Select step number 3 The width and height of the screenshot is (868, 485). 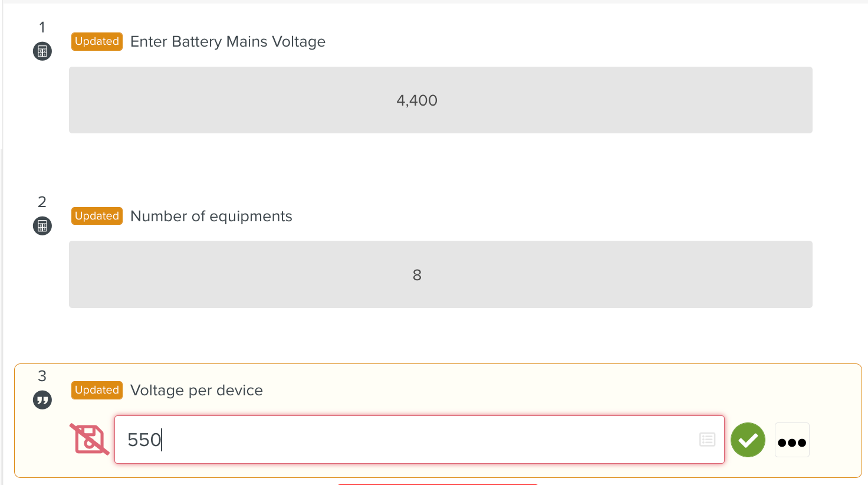point(42,376)
